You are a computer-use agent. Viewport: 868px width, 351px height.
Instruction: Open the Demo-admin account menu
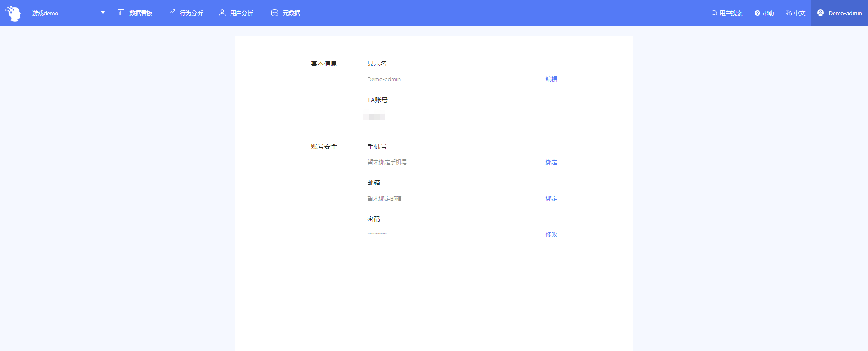pos(840,13)
